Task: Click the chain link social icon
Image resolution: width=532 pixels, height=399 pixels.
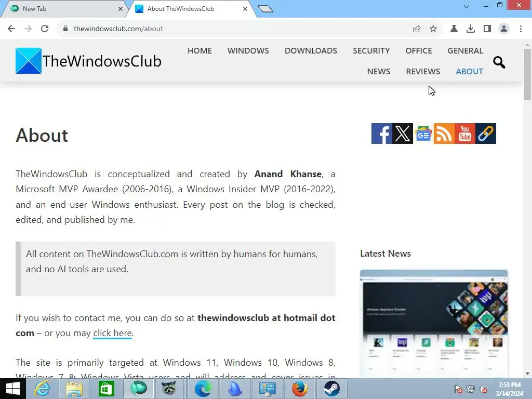Action: tap(486, 134)
